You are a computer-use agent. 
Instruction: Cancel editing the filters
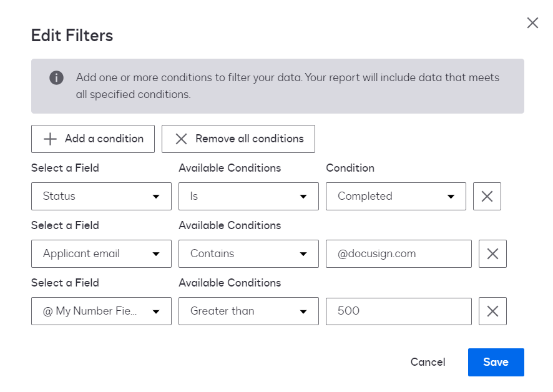point(428,362)
